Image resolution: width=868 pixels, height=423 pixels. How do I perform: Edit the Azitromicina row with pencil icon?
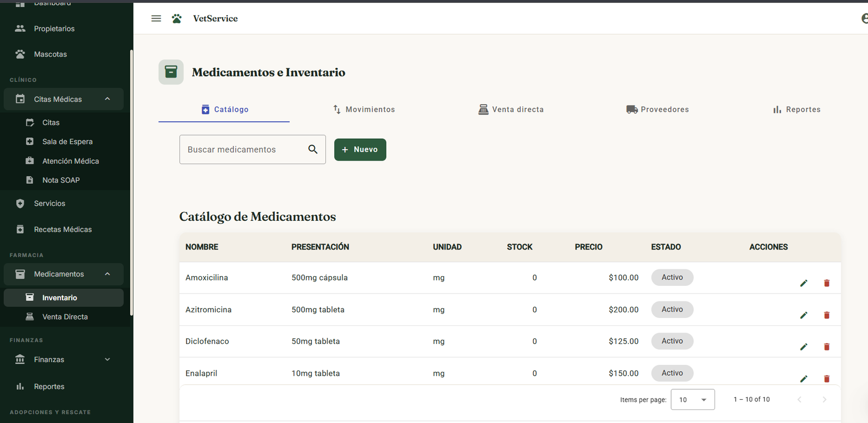tap(804, 315)
